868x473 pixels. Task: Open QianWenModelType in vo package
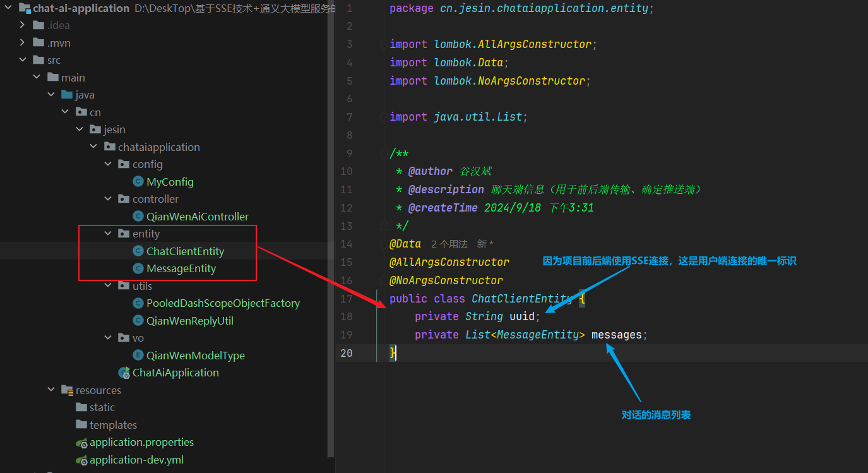196,356
